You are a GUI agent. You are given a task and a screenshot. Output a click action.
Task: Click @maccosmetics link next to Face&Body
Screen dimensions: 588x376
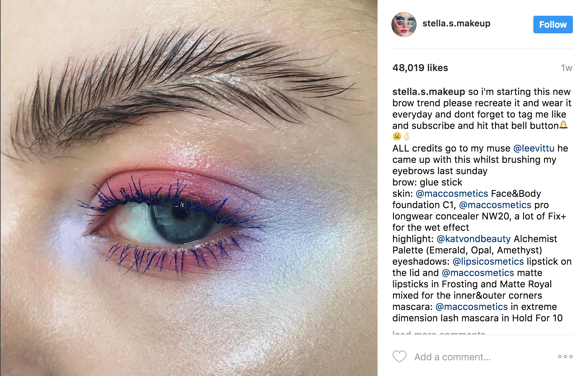(x=452, y=193)
